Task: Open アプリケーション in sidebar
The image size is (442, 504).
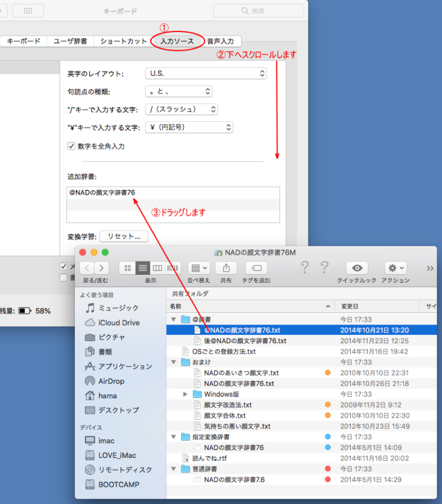Action: tap(118, 366)
